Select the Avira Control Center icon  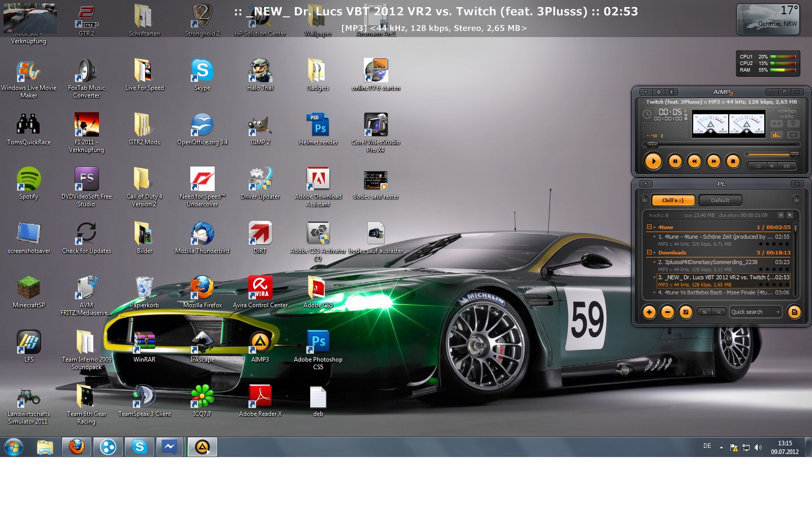click(x=260, y=292)
